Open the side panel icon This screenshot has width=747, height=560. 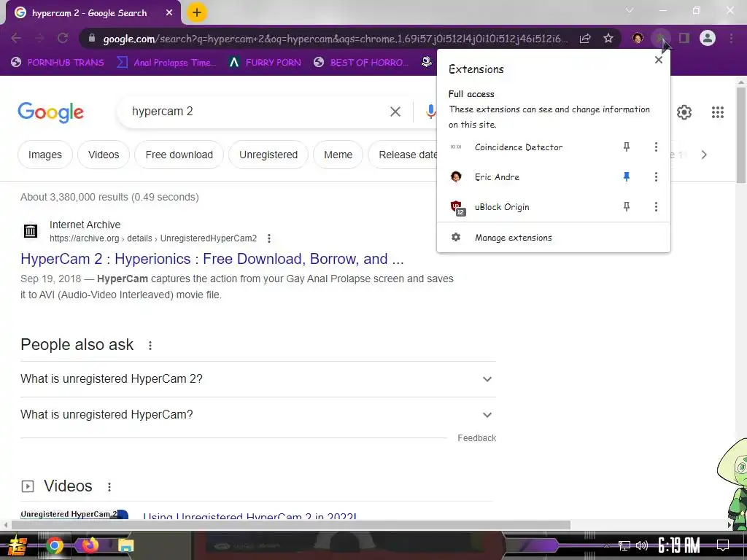pos(684,38)
